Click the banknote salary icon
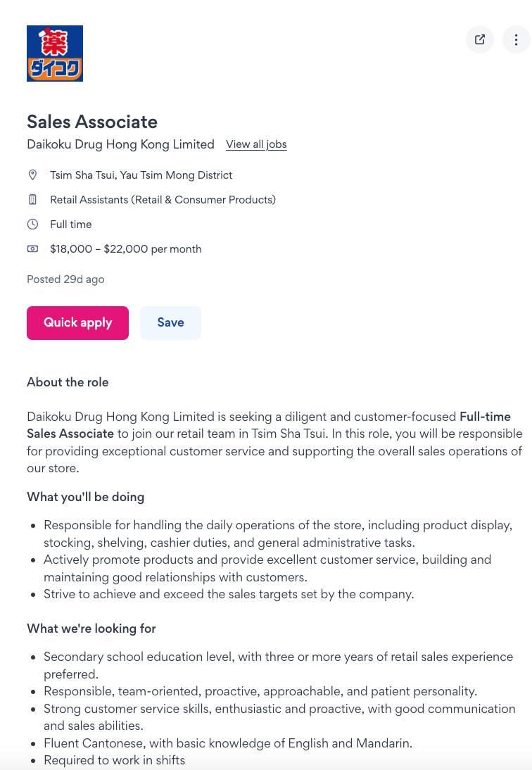The width and height of the screenshot is (532, 770). 32,248
